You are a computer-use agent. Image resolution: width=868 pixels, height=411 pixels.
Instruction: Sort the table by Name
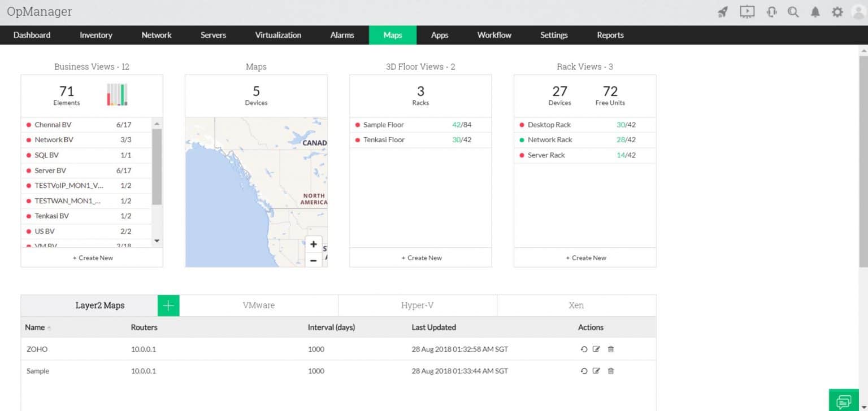click(x=34, y=327)
